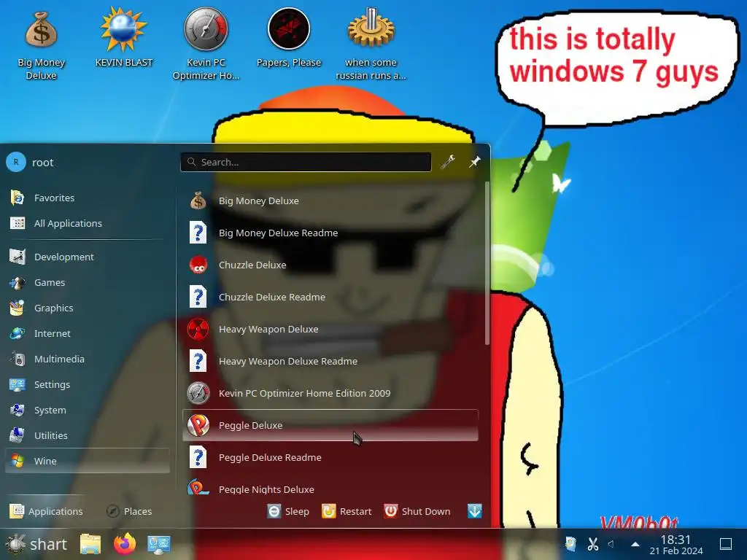Launch Firefox from the taskbar
The image size is (747, 560).
pyautogui.click(x=124, y=543)
